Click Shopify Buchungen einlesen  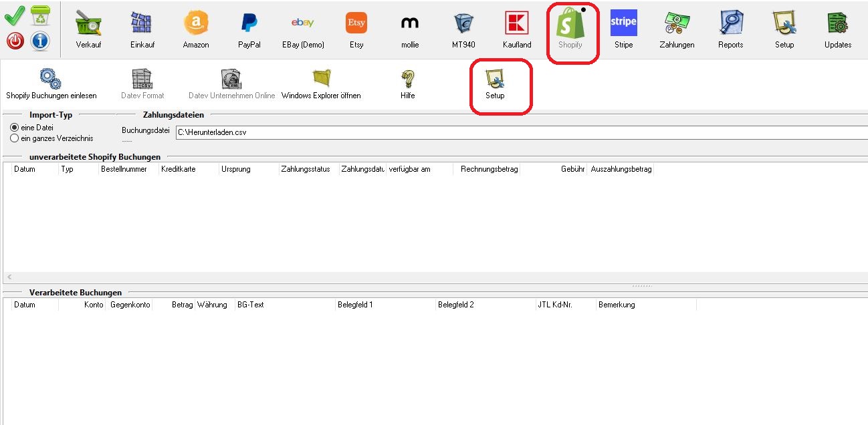(51, 84)
